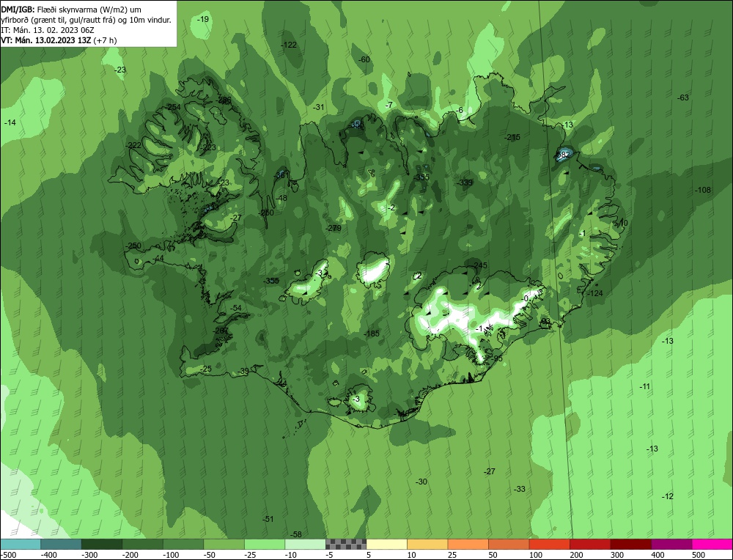Pick the darkest green swatch above -300
The height and width of the screenshot is (560, 733).
(x=102, y=544)
